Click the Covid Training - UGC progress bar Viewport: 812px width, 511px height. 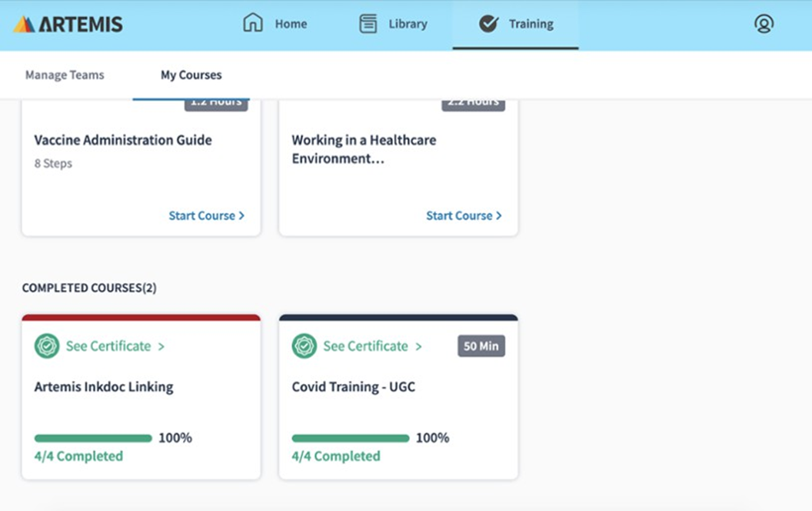point(351,438)
